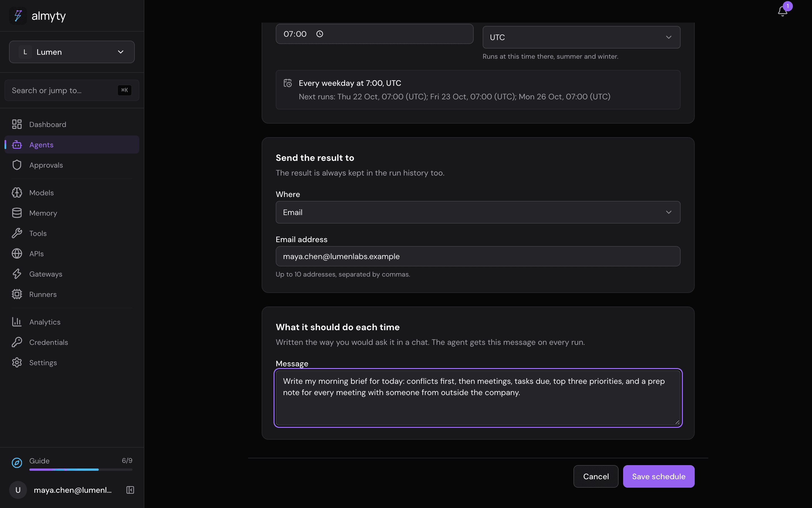Click the Email address input field
Image resolution: width=812 pixels, height=508 pixels.
(478, 256)
